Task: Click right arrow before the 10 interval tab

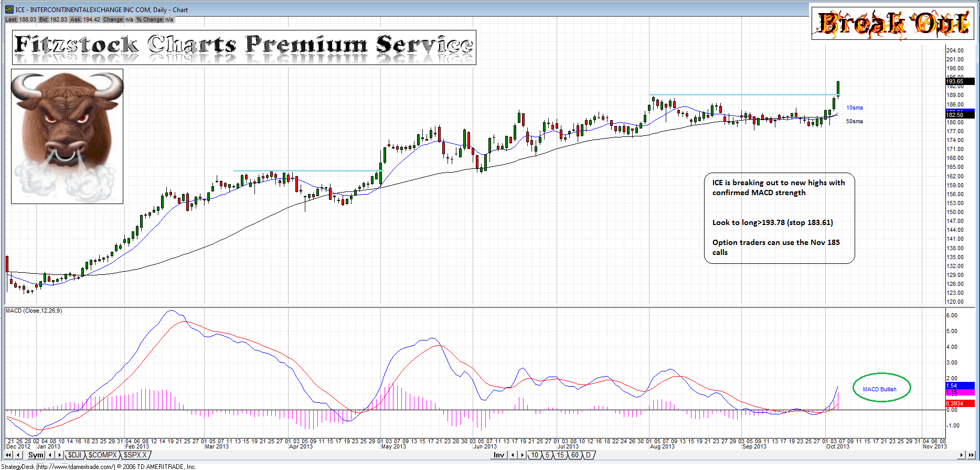Action: [x=522, y=455]
